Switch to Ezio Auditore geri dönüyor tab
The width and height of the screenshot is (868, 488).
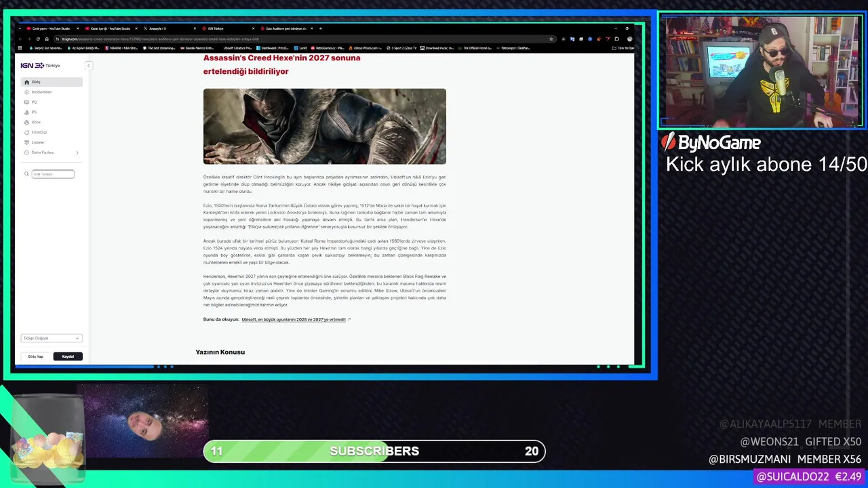[x=286, y=28]
